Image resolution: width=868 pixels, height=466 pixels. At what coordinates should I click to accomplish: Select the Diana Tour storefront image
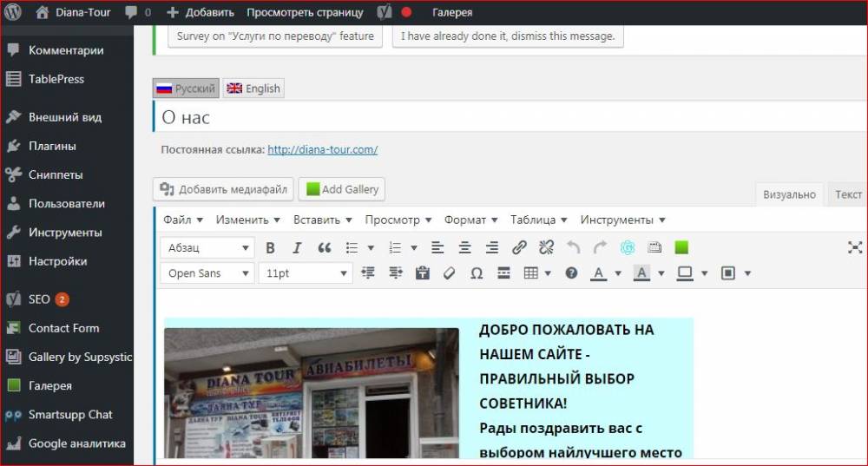pos(312,393)
